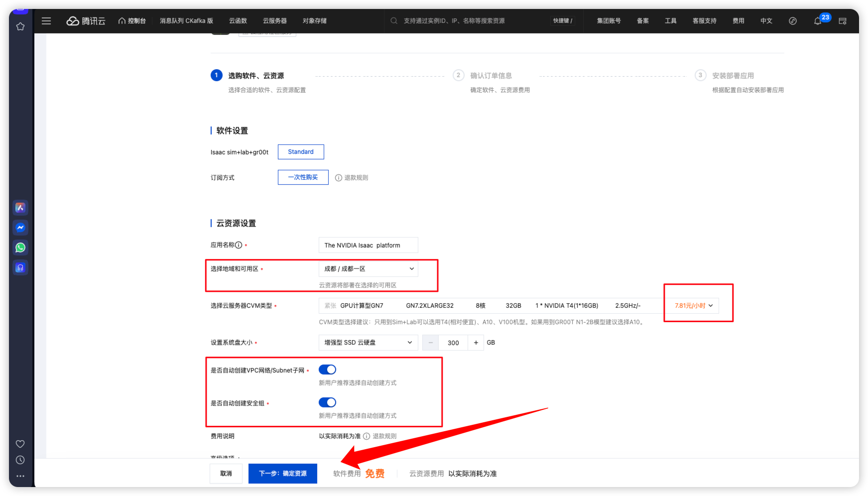
Task: Click the 免费 software fee text
Action: (375, 474)
